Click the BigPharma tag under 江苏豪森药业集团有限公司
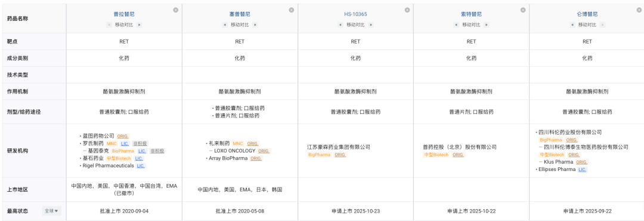Viewport: 644px width, 221px height. (x=319, y=154)
